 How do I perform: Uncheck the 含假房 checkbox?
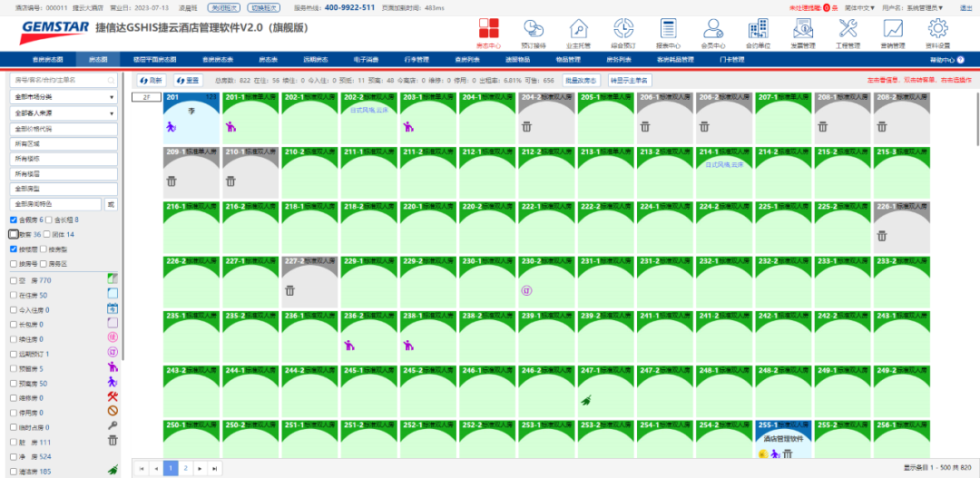[x=13, y=220]
